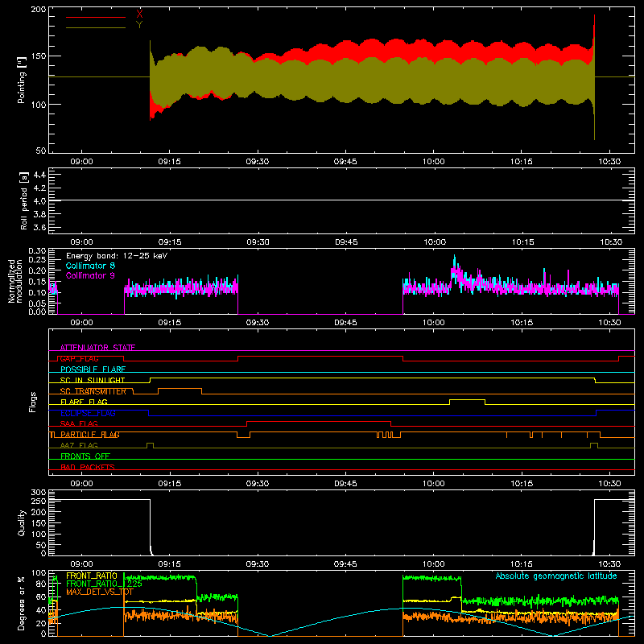This screenshot has height=644, width=644.
Task: Click the 'Collimator 9' legend label
Action: tap(90, 275)
